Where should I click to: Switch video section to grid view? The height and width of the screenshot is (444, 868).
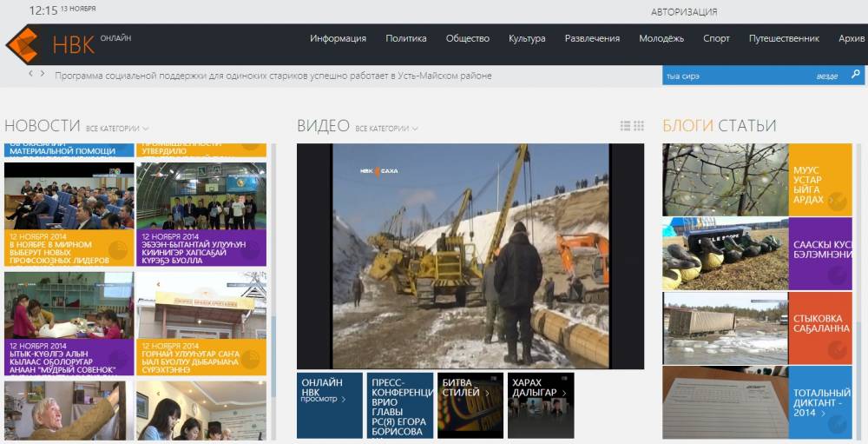(639, 126)
